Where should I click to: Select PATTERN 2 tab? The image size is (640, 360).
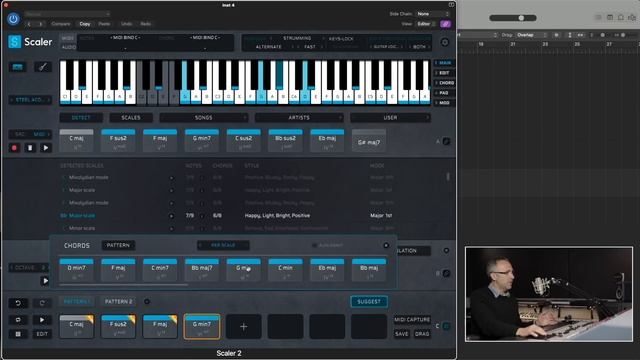119,302
